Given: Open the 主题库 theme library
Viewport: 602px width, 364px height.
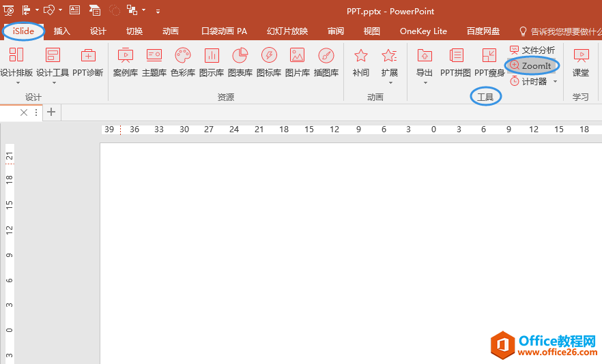Looking at the screenshot, I should (x=154, y=62).
